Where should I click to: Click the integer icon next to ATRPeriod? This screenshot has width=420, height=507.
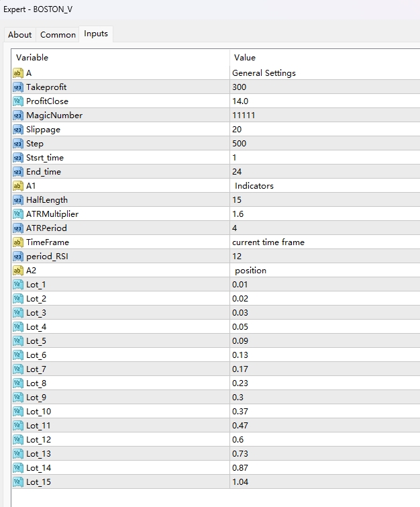(17, 228)
